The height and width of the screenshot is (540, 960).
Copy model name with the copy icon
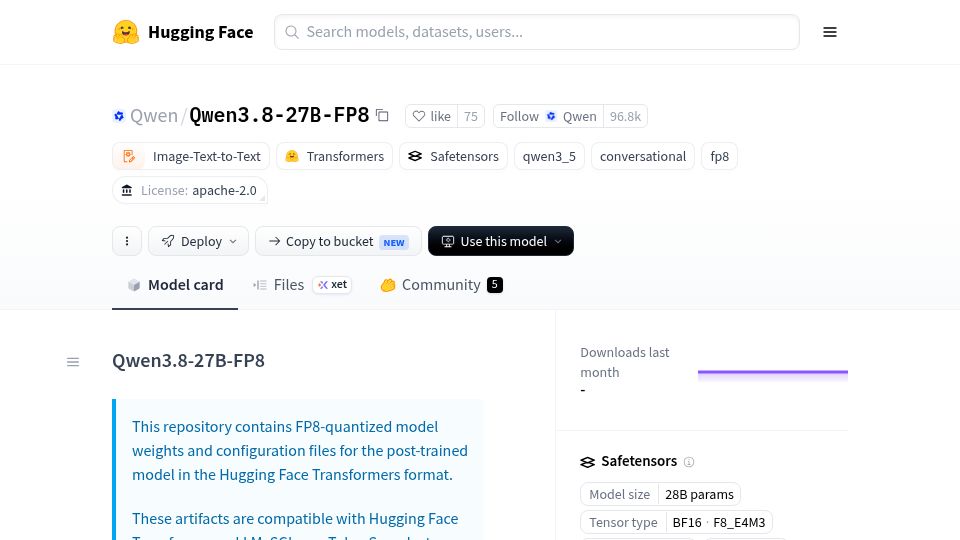pos(382,115)
